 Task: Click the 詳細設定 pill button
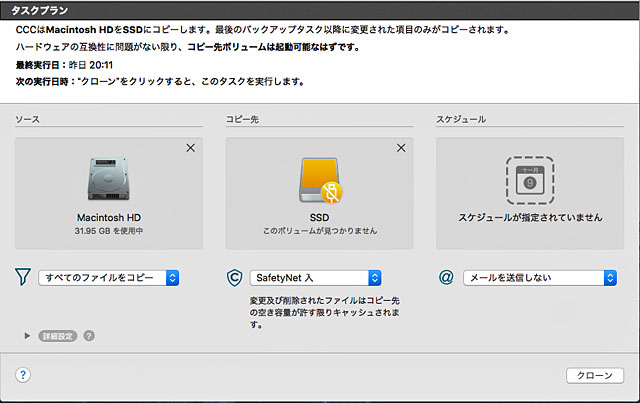tap(58, 336)
